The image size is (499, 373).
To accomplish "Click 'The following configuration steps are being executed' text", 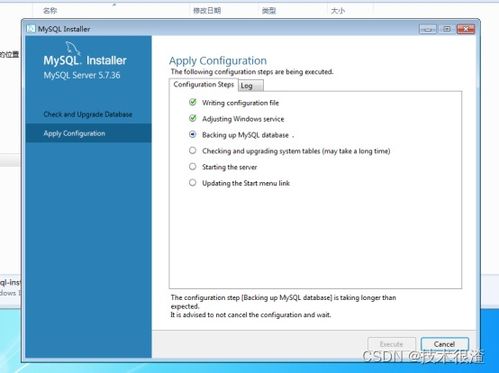I will click(252, 72).
